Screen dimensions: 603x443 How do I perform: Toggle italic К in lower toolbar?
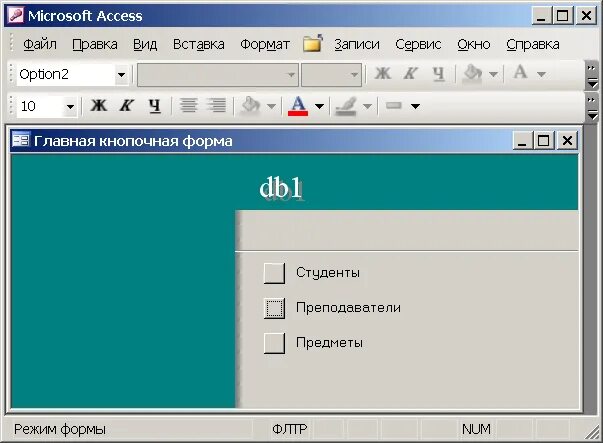tap(127, 105)
